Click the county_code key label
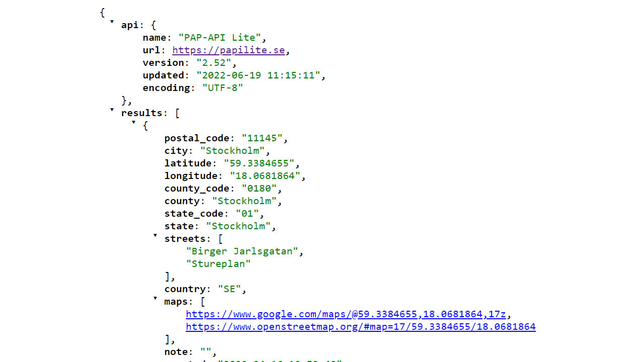 (x=197, y=189)
